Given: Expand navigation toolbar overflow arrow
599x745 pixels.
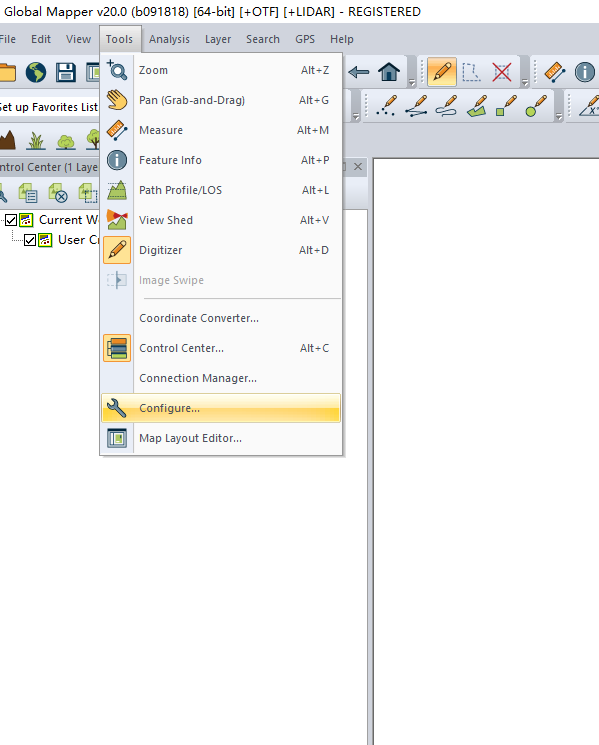Looking at the screenshot, I should [x=412, y=82].
